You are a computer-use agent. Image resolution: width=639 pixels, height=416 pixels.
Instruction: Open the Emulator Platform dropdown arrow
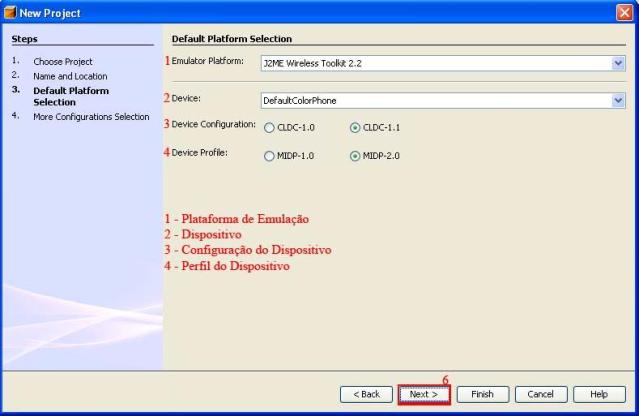(x=618, y=63)
